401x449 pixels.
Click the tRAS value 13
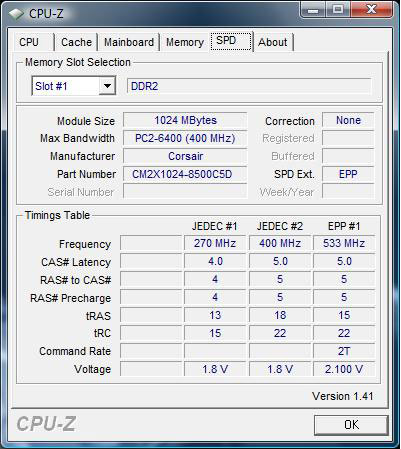(215, 315)
